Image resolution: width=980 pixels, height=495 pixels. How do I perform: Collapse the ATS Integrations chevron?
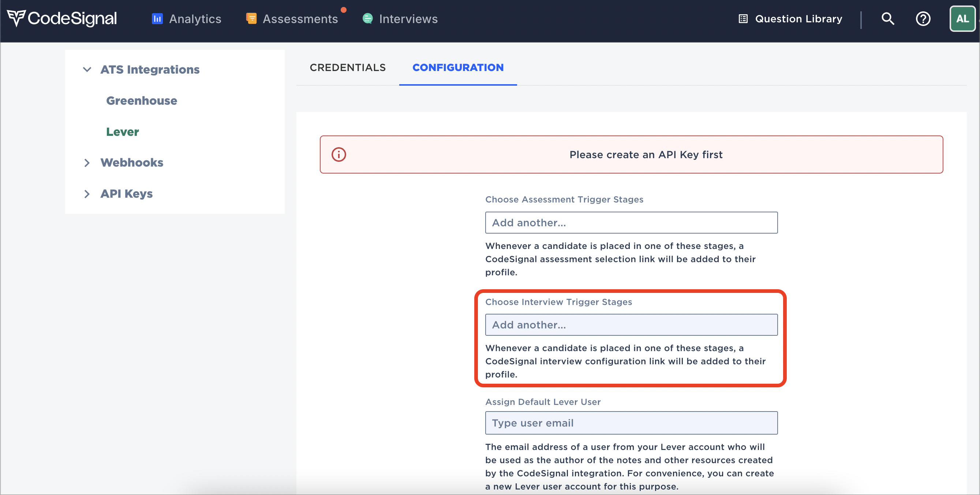[x=87, y=70]
